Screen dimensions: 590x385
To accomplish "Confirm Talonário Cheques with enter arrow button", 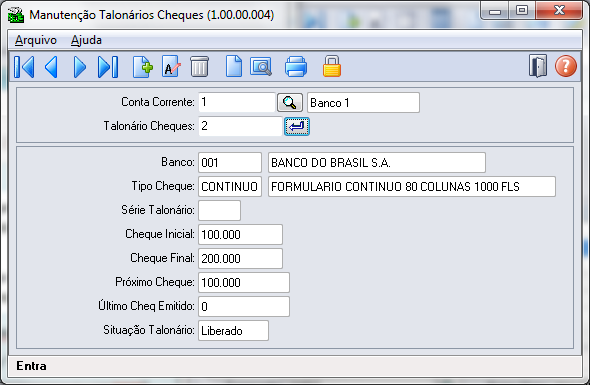I will pos(297,126).
